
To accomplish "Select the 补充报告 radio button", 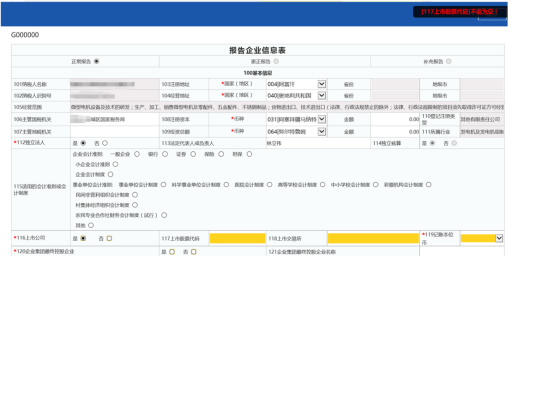I will click(449, 61).
